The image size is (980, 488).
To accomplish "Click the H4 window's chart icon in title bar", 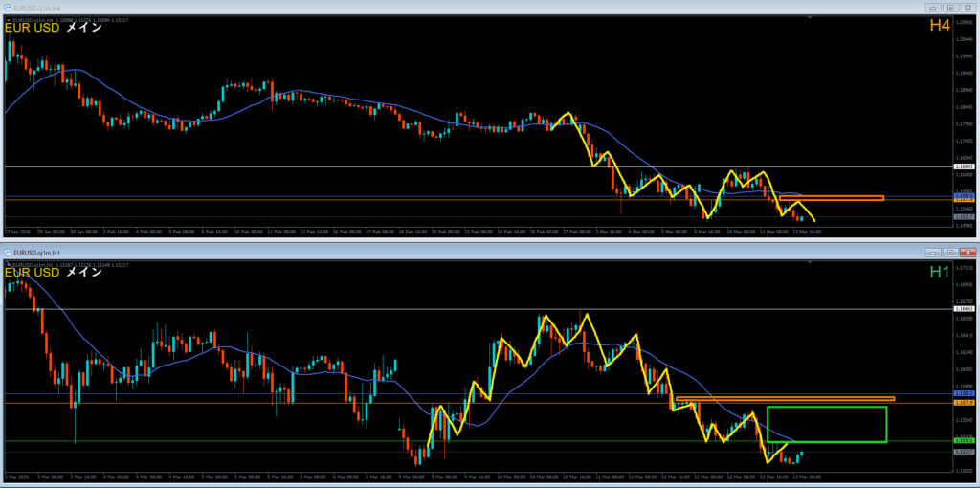I will [x=7, y=7].
